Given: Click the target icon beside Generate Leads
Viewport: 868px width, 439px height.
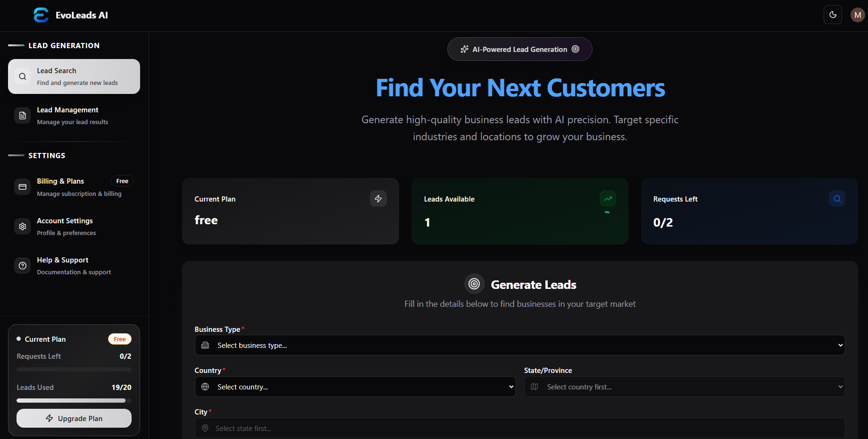Looking at the screenshot, I should click(474, 284).
